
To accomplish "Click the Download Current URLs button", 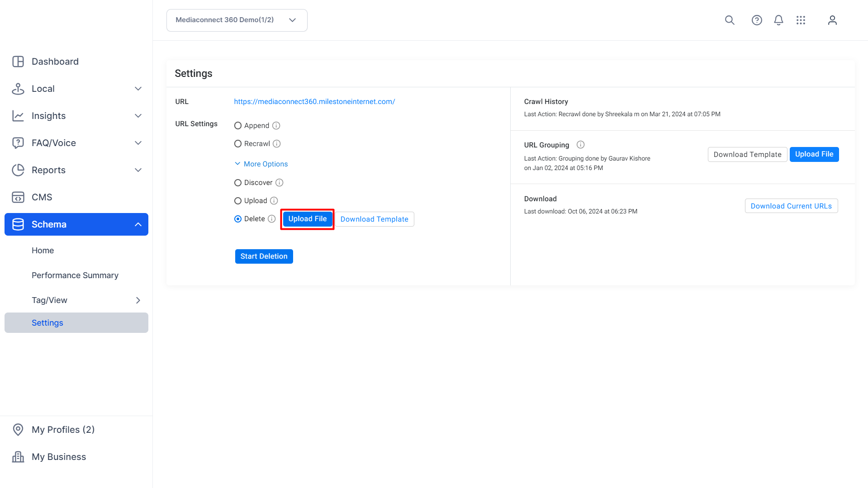I will coord(792,206).
